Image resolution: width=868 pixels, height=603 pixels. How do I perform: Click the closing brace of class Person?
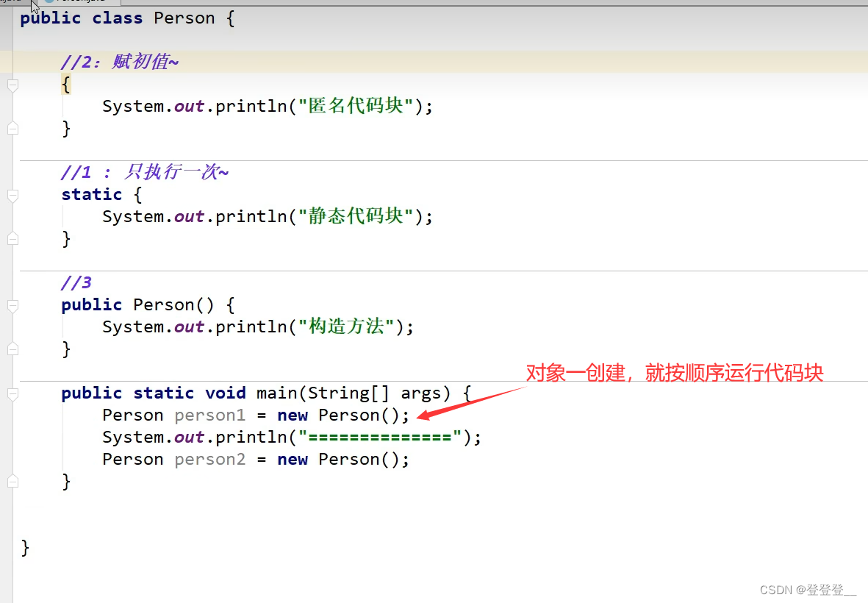[x=25, y=548]
